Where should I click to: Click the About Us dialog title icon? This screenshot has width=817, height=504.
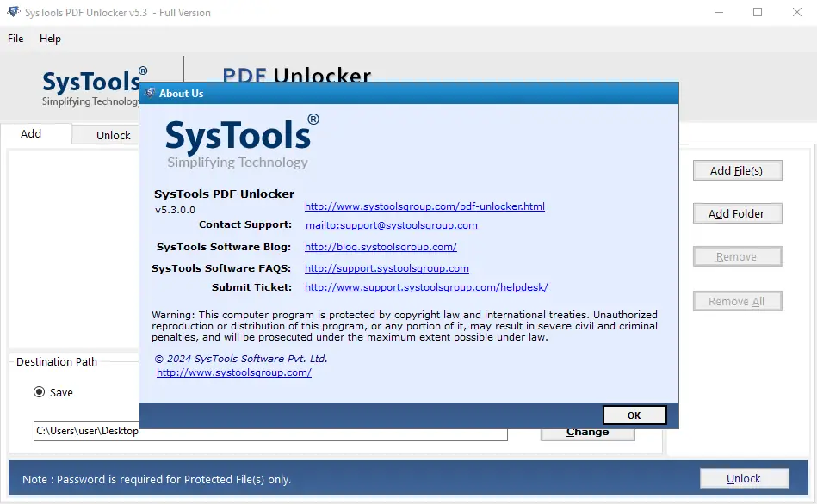[150, 93]
